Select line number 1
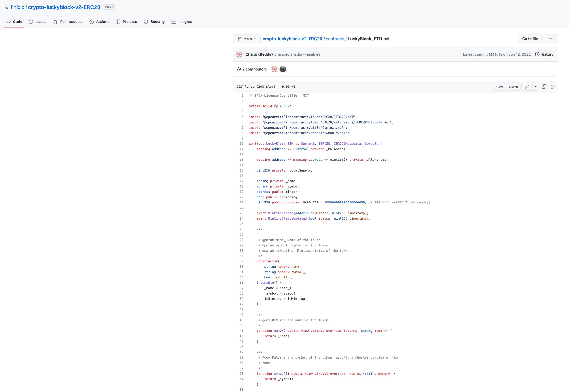Image resolution: width=569 pixels, height=392 pixels. pyautogui.click(x=242, y=96)
